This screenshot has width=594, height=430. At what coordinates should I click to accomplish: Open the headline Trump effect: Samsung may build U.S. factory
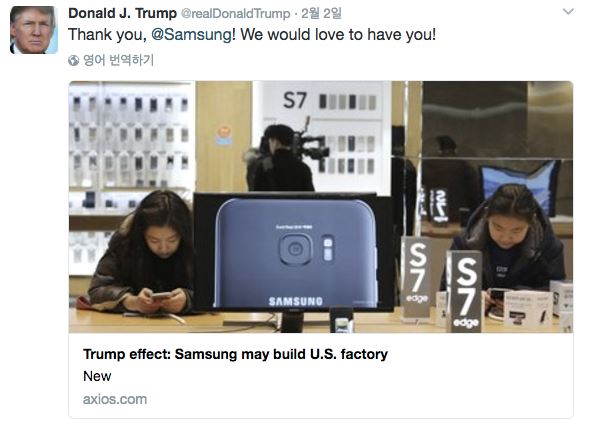pyautogui.click(x=235, y=354)
